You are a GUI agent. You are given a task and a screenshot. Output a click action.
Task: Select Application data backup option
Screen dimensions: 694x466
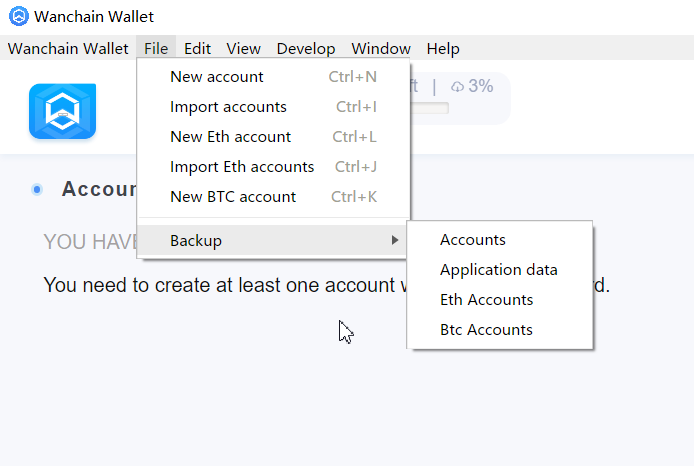[500, 270]
